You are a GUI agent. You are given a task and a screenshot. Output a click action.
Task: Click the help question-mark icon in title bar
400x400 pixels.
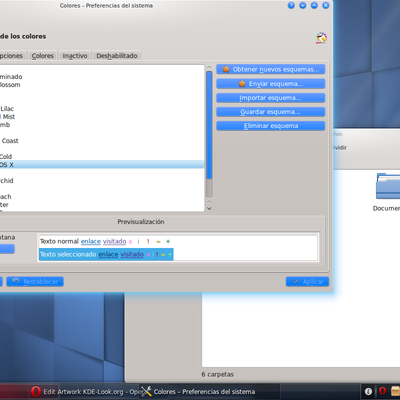click(291, 5)
